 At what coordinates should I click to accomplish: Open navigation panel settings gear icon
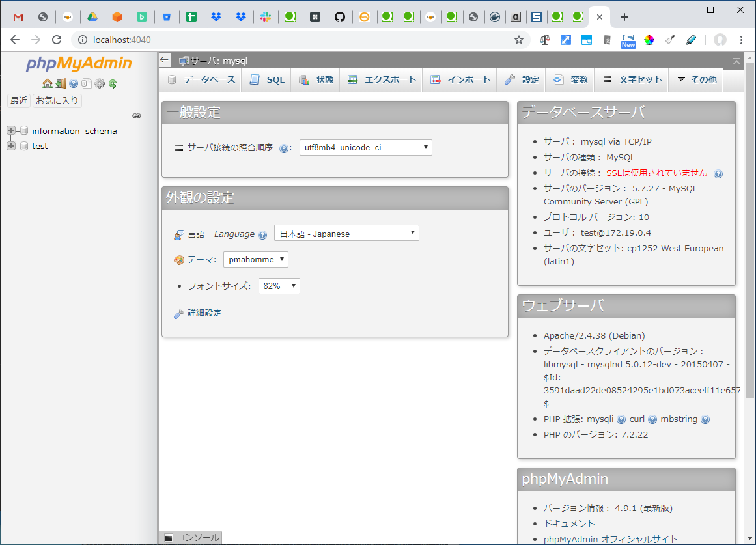(x=100, y=83)
